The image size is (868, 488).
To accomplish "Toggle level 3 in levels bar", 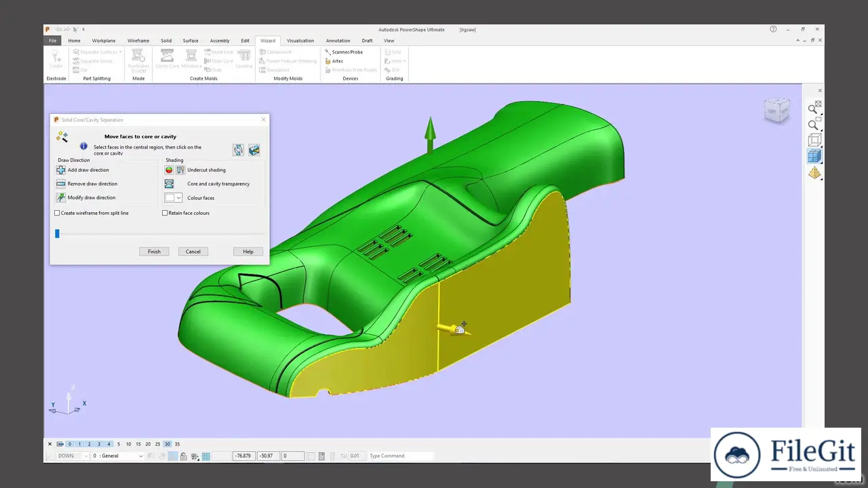I will click(x=99, y=444).
